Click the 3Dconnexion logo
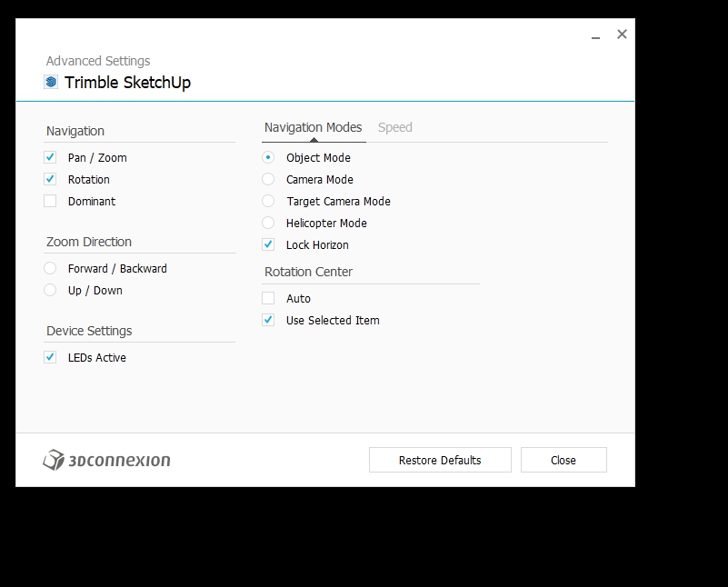This screenshot has height=587, width=728. click(106, 460)
